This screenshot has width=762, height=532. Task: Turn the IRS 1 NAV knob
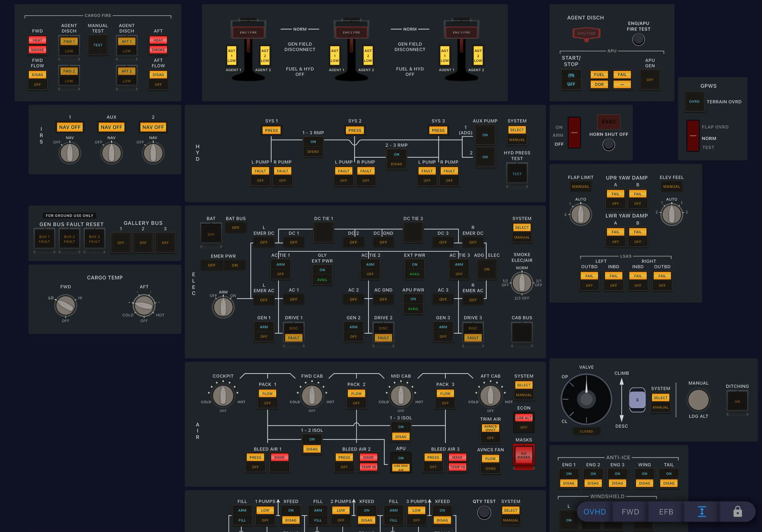pyautogui.click(x=70, y=153)
